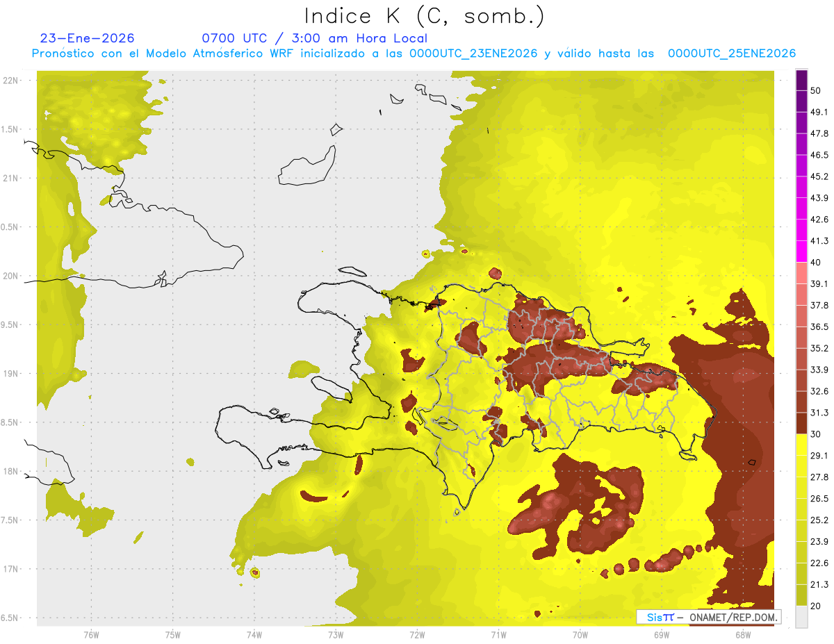Image resolution: width=834 pixels, height=644 pixels.
Task: Click the longitude axis label '71W'
Action: [x=498, y=635]
